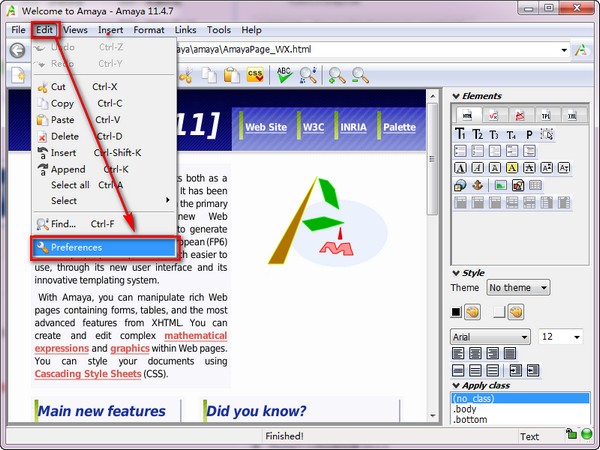Viewport: 600px width, 450px height.
Task: Click the green status ball in status bar
Action: 587,434
